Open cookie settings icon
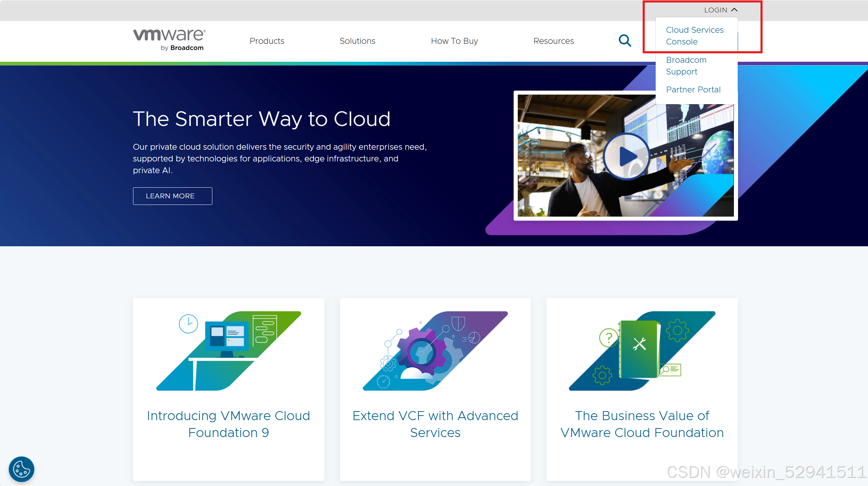This screenshot has height=486, width=868. click(x=21, y=469)
